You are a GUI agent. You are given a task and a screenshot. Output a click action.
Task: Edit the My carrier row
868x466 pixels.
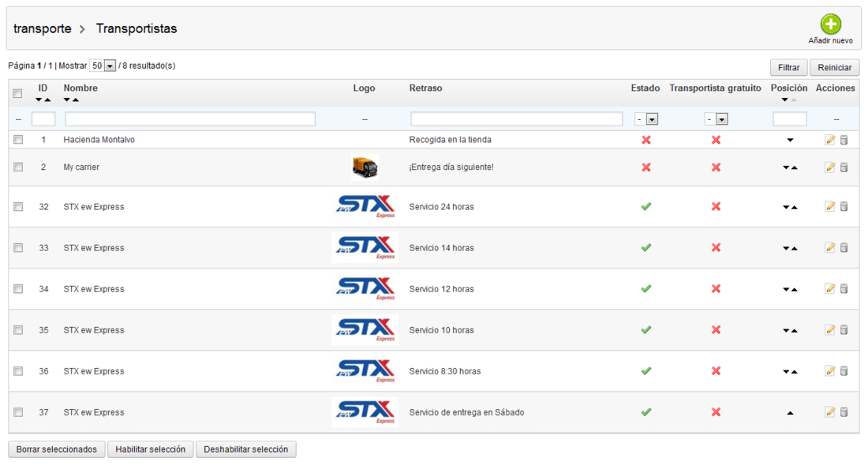pos(829,167)
